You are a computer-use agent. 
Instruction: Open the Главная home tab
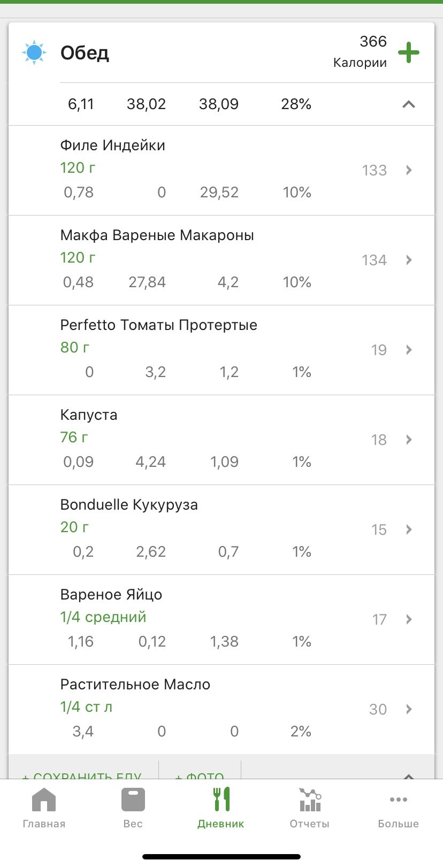click(x=44, y=808)
